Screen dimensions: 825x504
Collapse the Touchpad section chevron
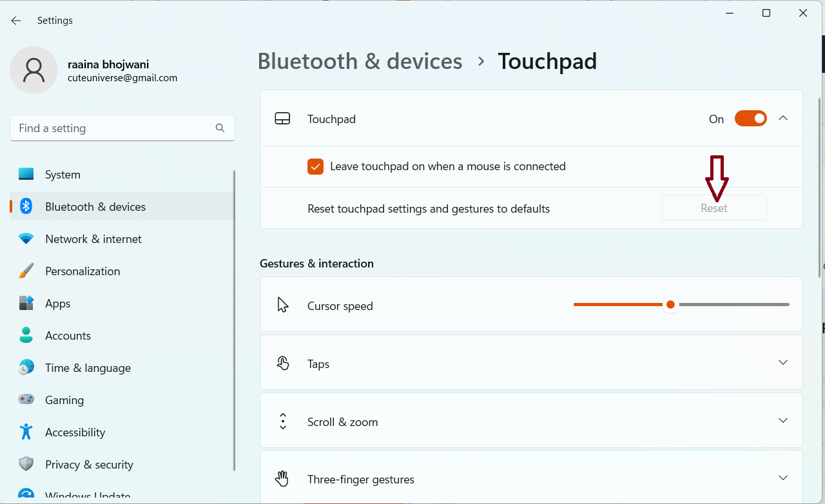783,119
